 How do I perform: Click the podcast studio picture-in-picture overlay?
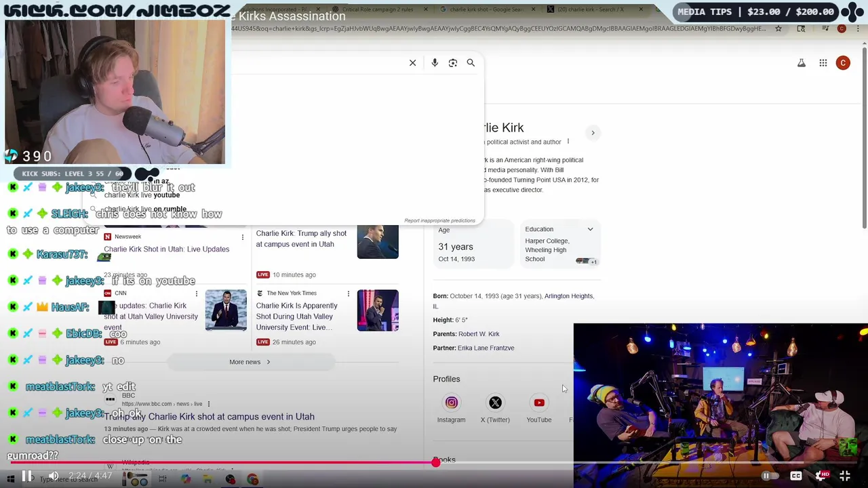tap(720, 405)
